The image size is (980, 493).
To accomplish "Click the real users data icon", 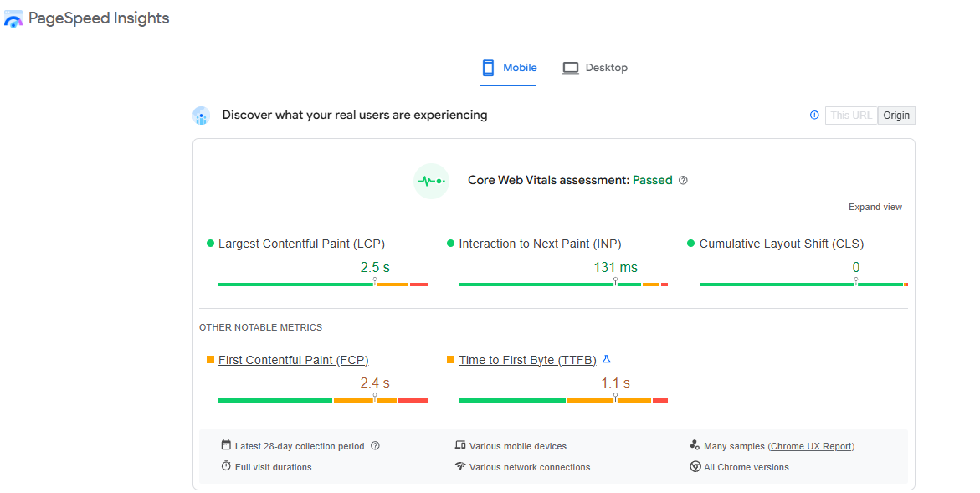I will pos(201,116).
